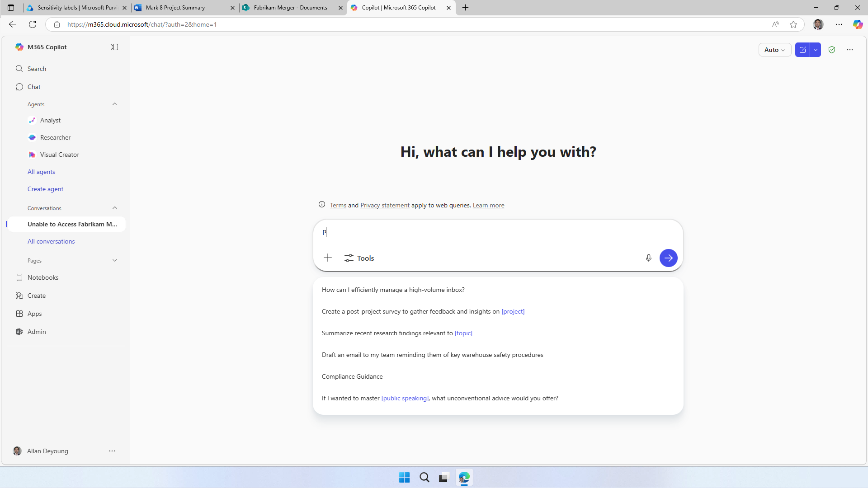This screenshot has width=868, height=488.
Task: Open Search in the sidebar
Action: (x=66, y=69)
